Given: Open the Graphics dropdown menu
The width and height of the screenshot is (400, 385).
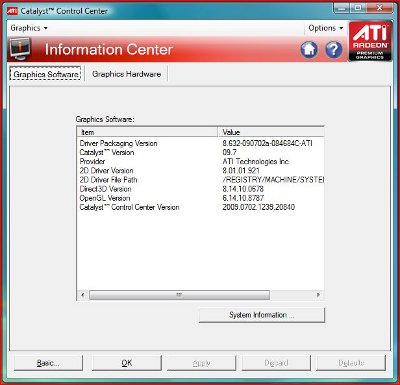Looking at the screenshot, I should click(x=29, y=28).
